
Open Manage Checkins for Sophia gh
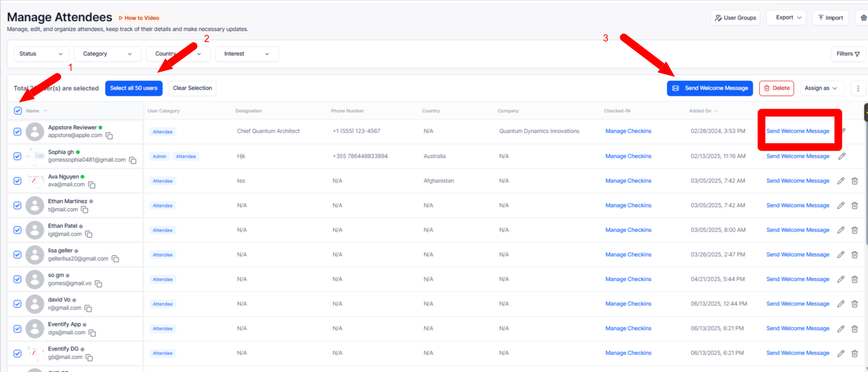click(x=628, y=156)
